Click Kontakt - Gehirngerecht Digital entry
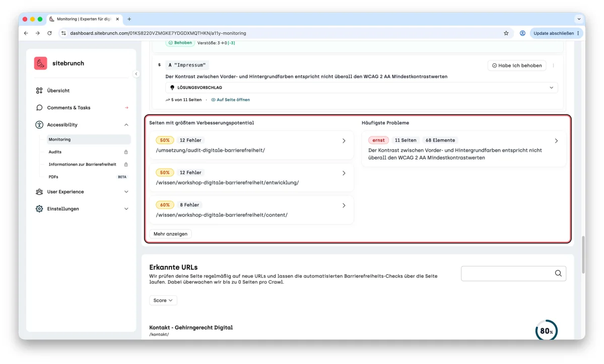 click(x=191, y=328)
